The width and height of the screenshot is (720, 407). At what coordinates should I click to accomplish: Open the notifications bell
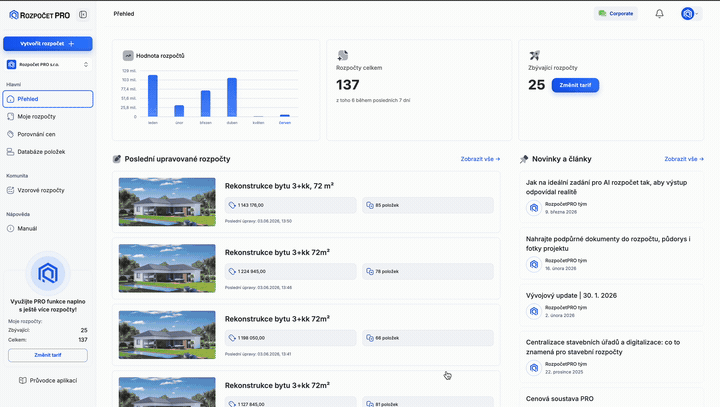pos(659,14)
